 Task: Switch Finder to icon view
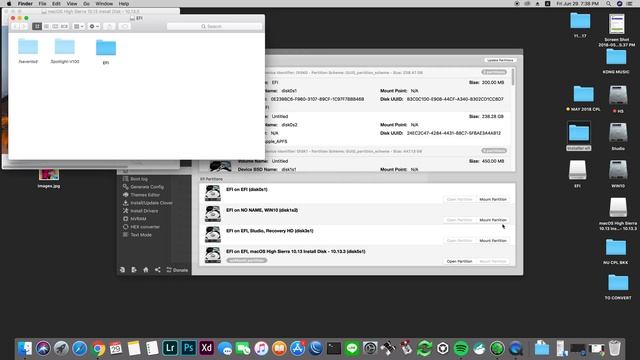click(x=37, y=26)
